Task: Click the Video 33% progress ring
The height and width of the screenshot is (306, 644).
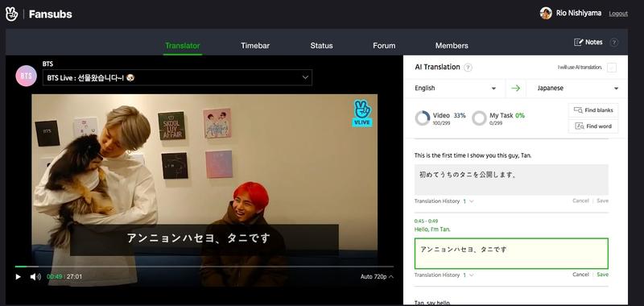Action: tap(422, 118)
